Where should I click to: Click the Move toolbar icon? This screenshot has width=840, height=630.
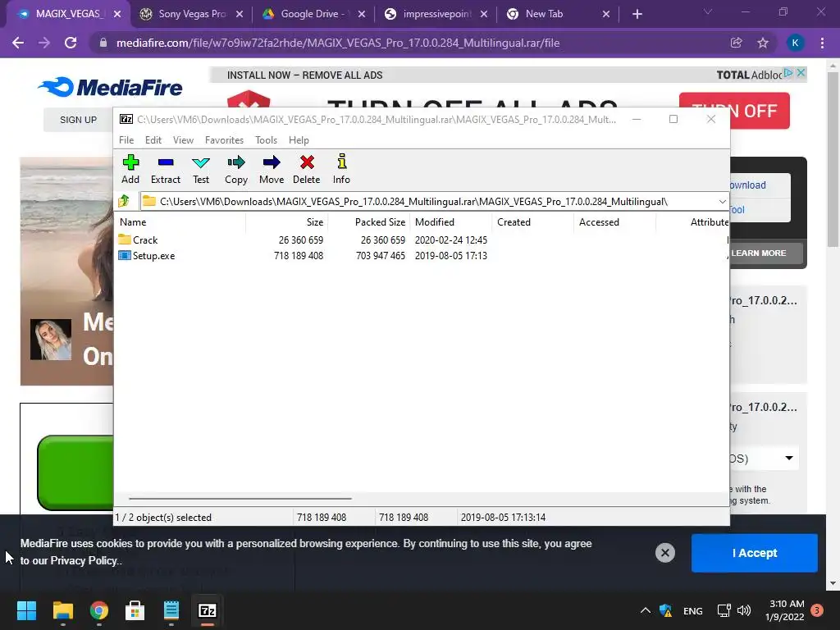tap(272, 169)
